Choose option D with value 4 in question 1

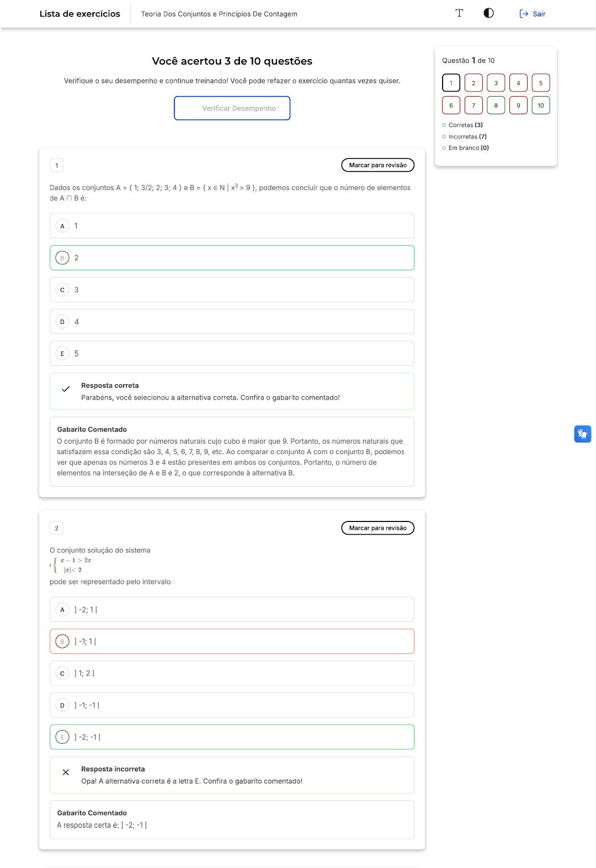click(232, 322)
